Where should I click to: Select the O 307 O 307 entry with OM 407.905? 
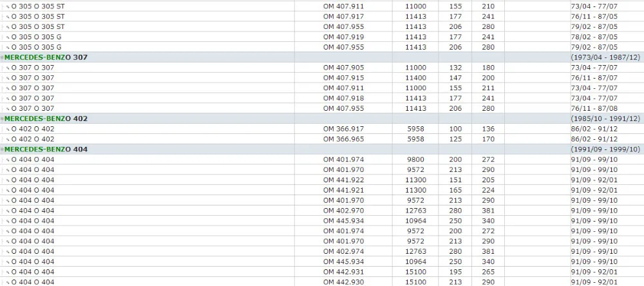click(x=33, y=68)
